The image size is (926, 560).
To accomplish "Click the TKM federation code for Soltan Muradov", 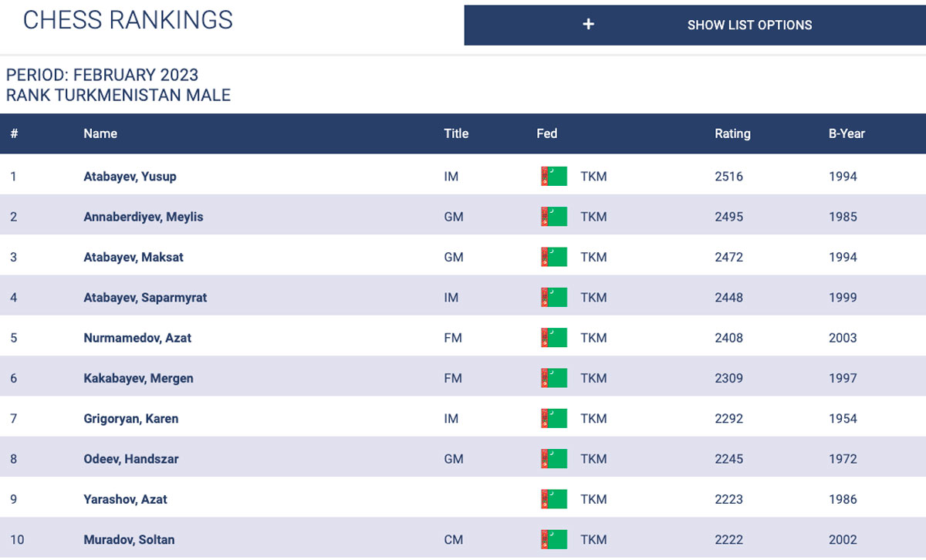I will coord(593,540).
